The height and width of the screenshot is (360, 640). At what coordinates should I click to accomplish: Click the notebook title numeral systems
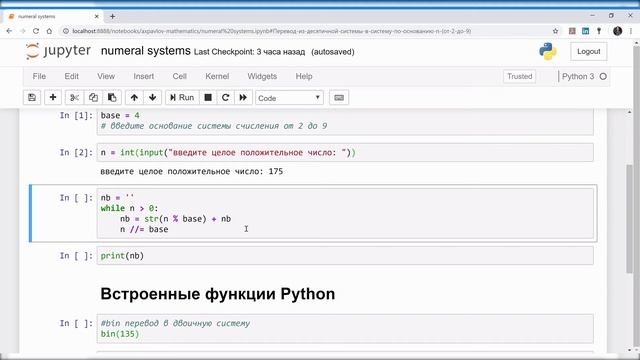click(146, 51)
